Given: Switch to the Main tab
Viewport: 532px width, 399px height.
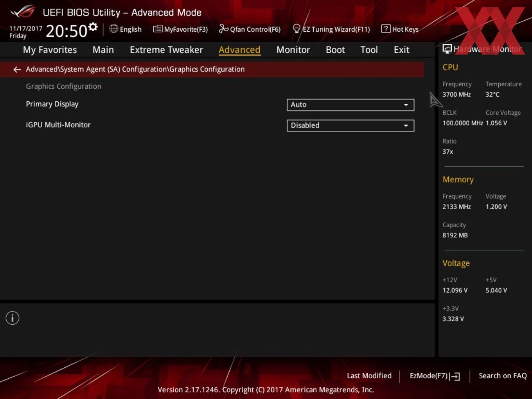Looking at the screenshot, I should click(x=103, y=50).
